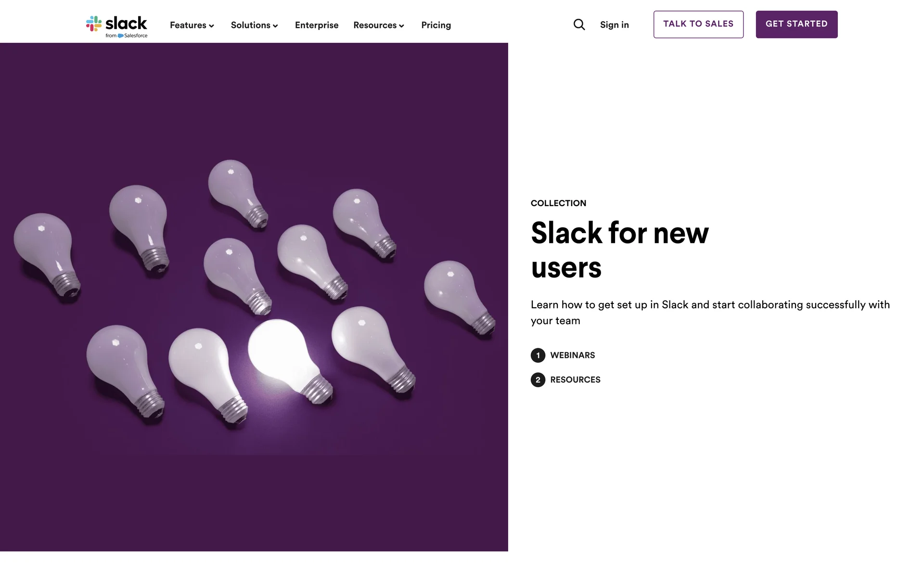Click the "Slack for new users" heading
The image size is (924, 578).
point(619,250)
